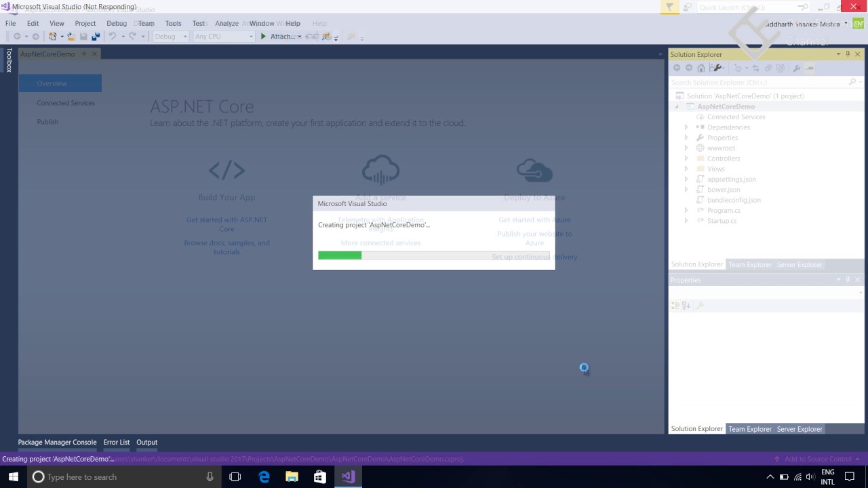Image resolution: width=868 pixels, height=488 pixels.
Task: Click Save All icon in toolbar
Action: click(x=96, y=37)
